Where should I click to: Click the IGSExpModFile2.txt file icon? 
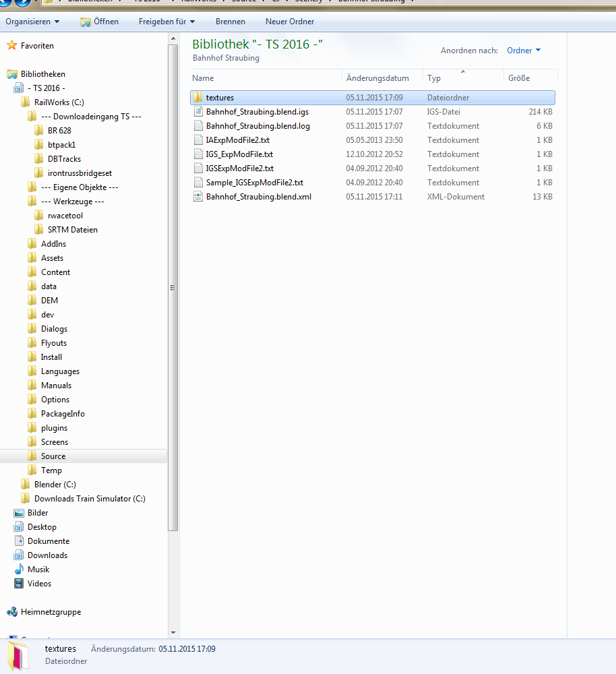(x=197, y=168)
